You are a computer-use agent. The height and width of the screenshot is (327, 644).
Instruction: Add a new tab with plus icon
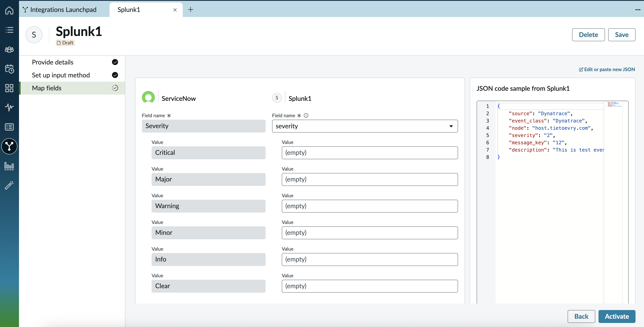[x=190, y=9]
